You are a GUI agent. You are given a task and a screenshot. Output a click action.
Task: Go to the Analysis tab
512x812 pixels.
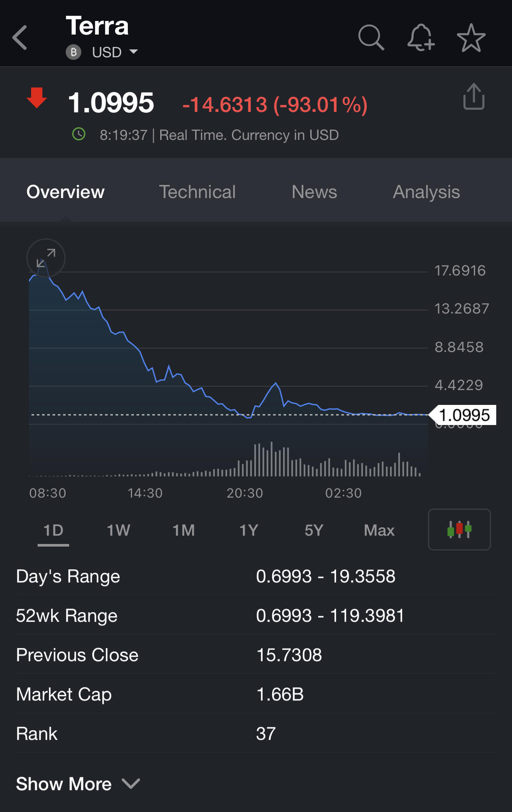point(426,192)
